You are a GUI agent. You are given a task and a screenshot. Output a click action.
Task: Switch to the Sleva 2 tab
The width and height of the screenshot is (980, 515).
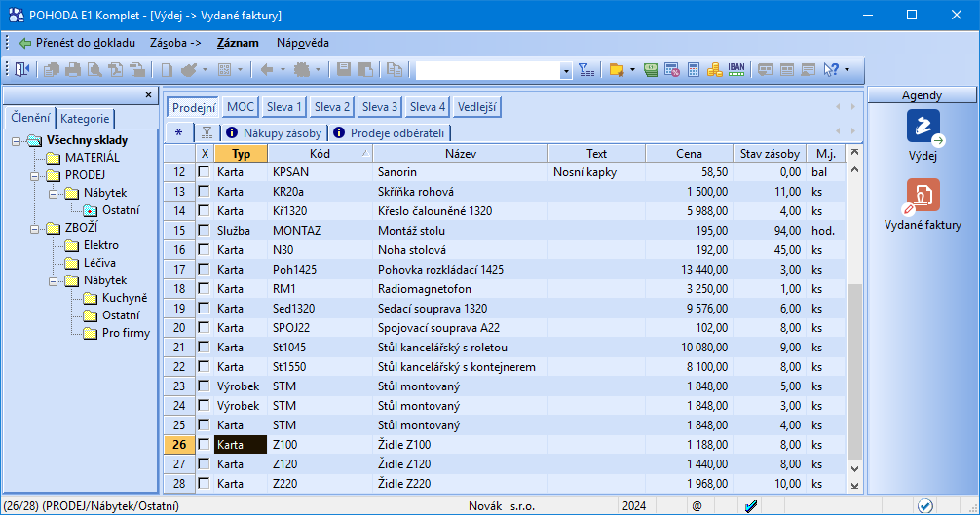click(x=332, y=107)
